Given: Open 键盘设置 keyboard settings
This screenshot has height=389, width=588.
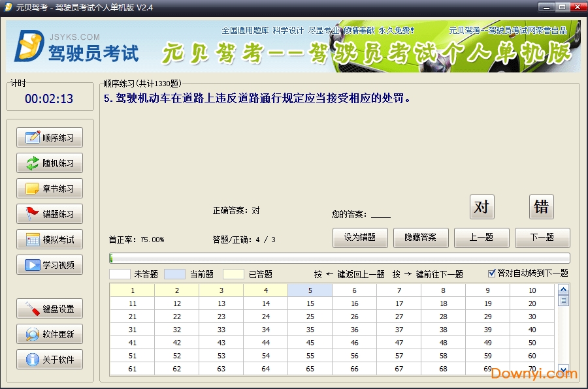Looking at the screenshot, I should pyautogui.click(x=49, y=308).
